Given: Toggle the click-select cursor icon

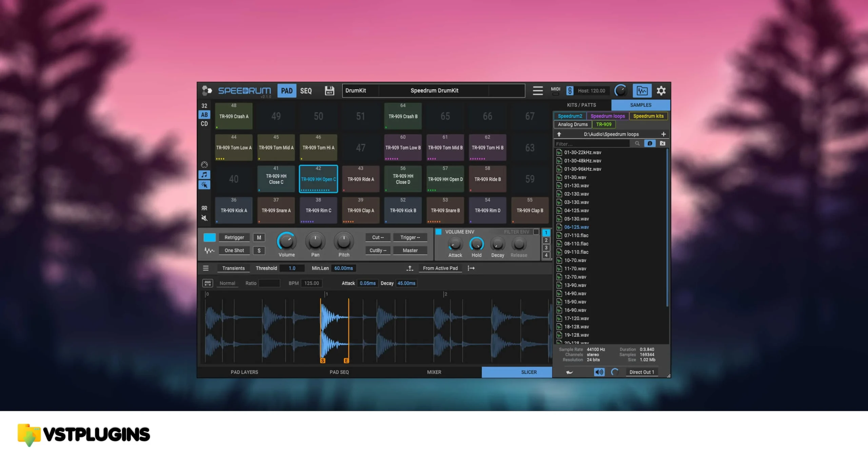Looking at the screenshot, I should (x=204, y=185).
